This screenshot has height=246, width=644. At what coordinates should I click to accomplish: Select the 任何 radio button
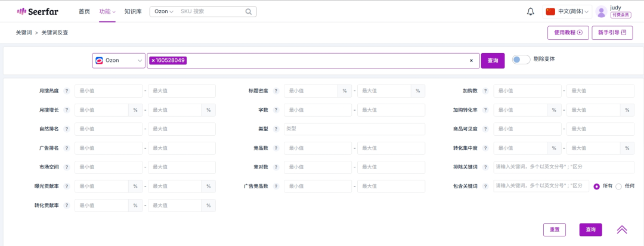tap(618, 186)
